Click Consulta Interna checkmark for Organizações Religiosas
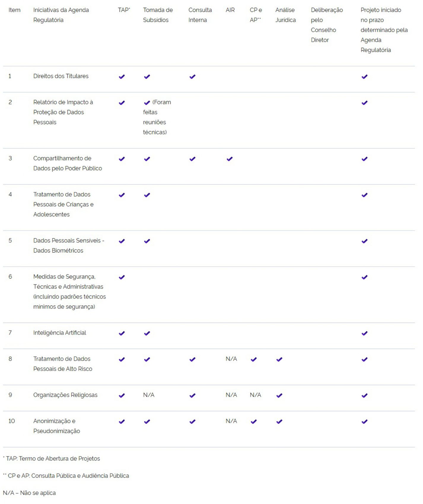The width and height of the screenshot is (423, 504). [192, 395]
